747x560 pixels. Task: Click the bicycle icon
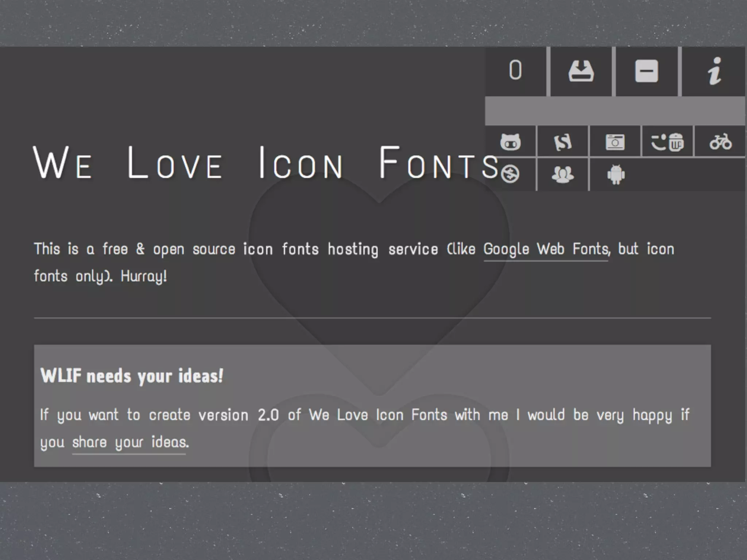click(x=720, y=142)
